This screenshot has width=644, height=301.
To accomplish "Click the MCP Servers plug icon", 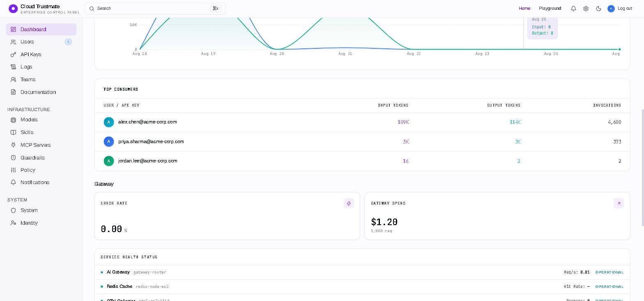I will tap(13, 145).
